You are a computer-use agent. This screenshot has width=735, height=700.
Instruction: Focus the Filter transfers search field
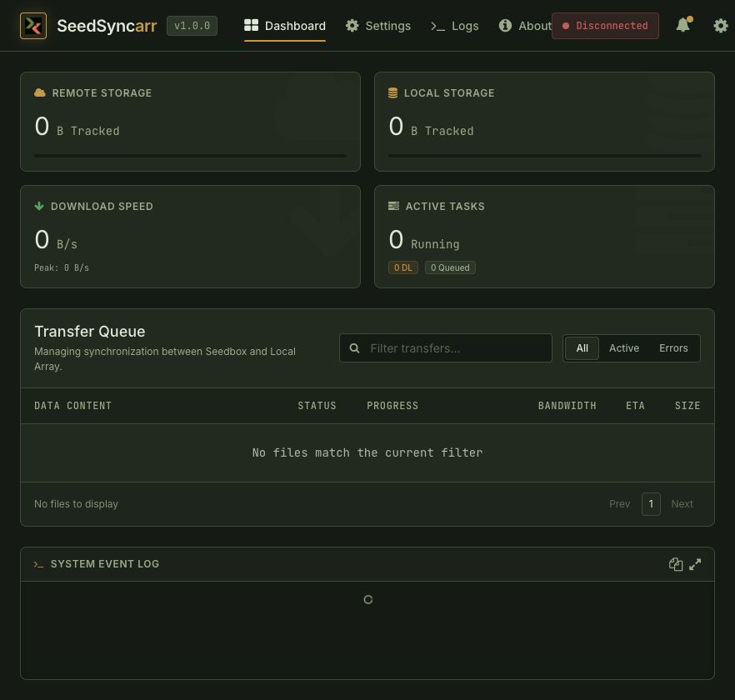pos(446,348)
